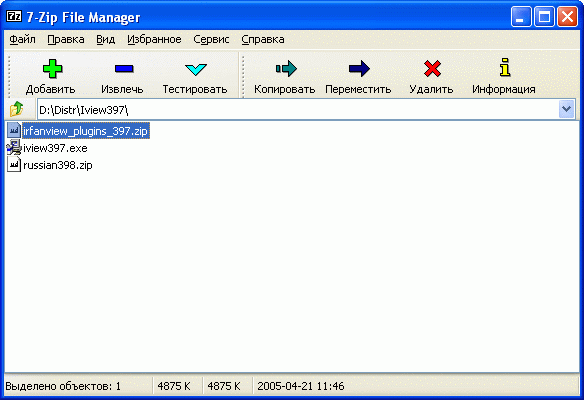Go up one folder level icon
The image size is (584, 400).
[x=16, y=109]
